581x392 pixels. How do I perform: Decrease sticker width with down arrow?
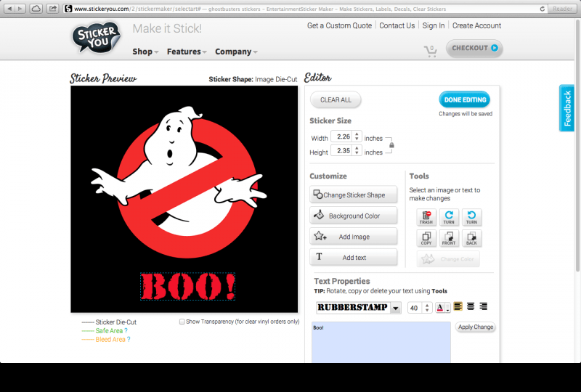click(357, 139)
